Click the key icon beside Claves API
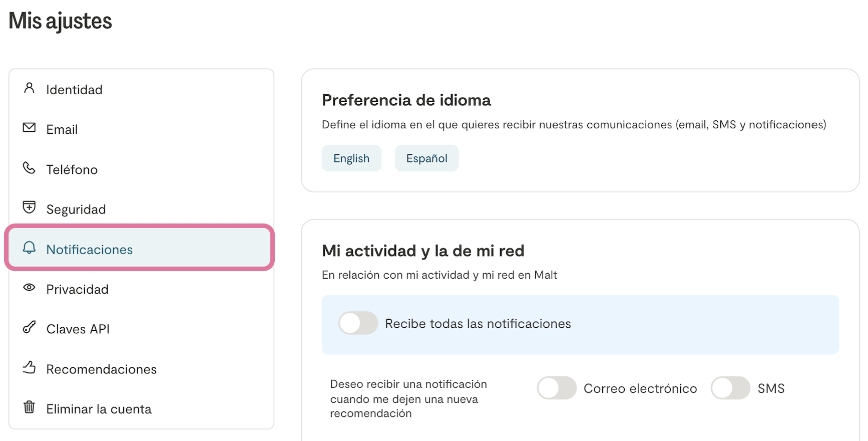Screen dimensions: 868x441 pyautogui.click(x=30, y=328)
